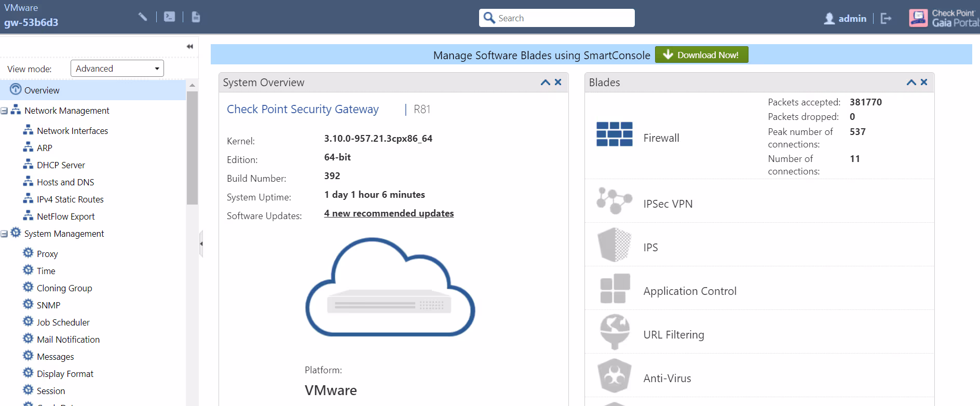Click the IPS shield icon

pyautogui.click(x=615, y=245)
